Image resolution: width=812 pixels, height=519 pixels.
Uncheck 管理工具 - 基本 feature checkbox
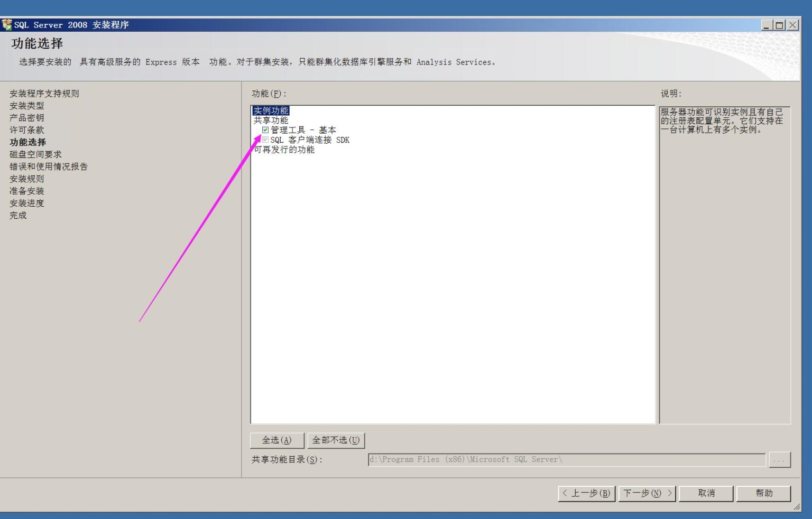point(265,129)
